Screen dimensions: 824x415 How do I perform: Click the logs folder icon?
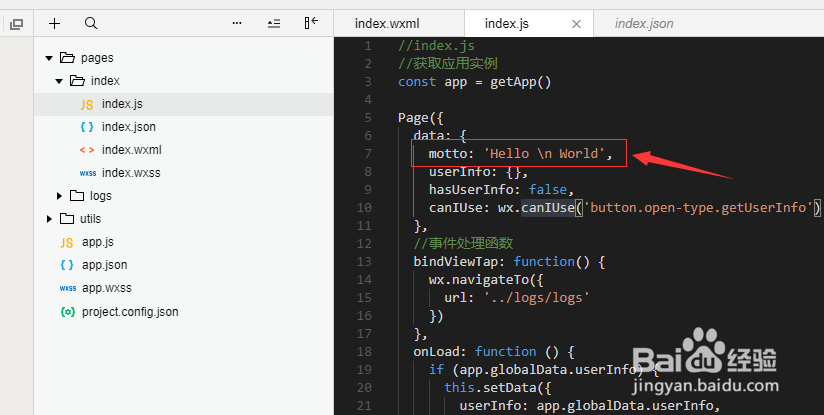pyautogui.click(x=77, y=195)
